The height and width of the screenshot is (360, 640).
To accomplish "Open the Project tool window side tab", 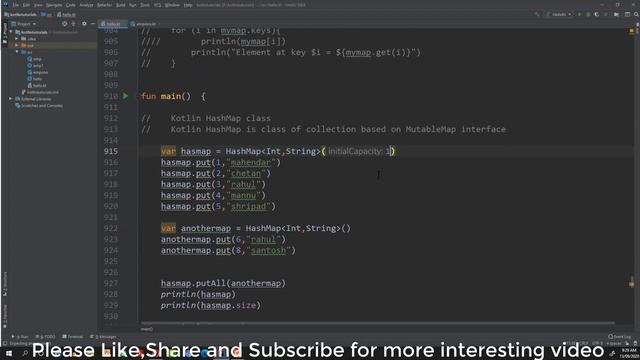I will tap(5, 33).
